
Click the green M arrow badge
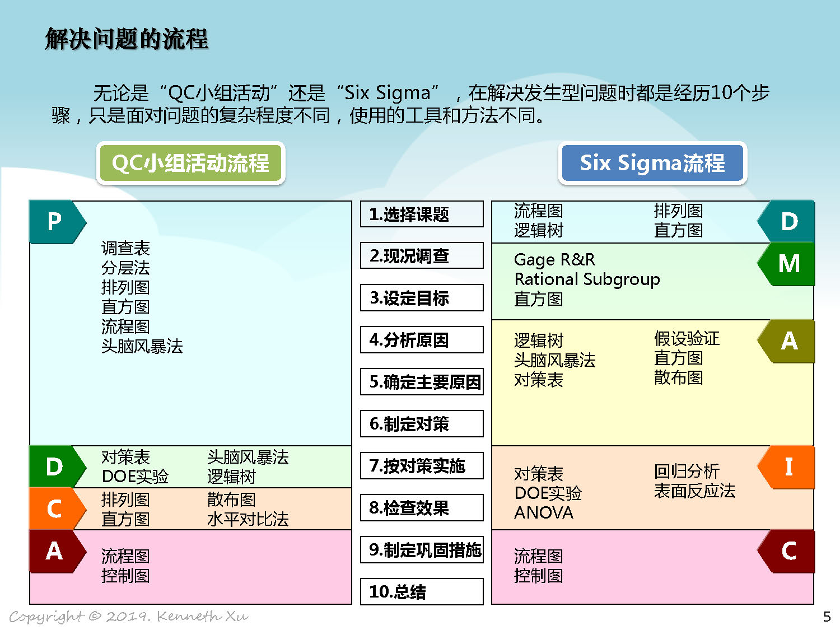(x=787, y=264)
